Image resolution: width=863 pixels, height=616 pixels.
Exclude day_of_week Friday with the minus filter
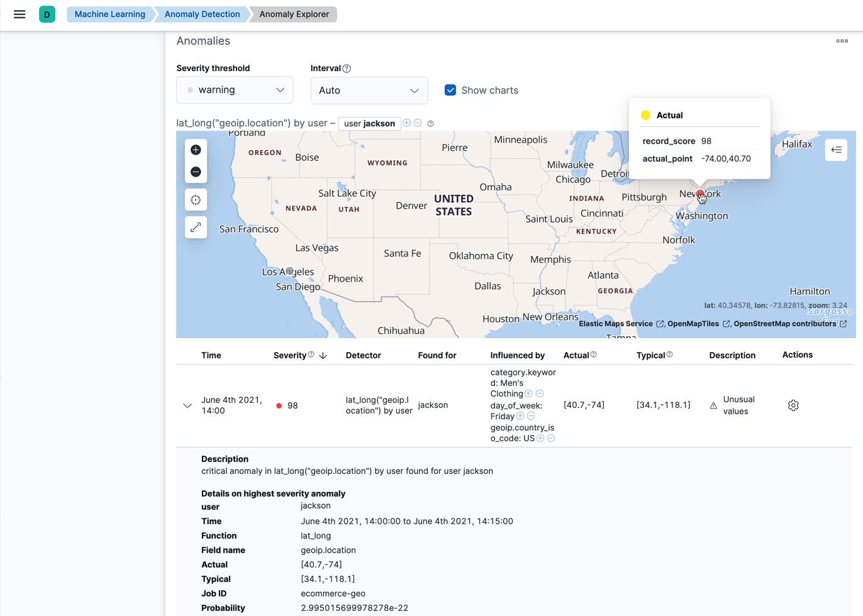(x=531, y=416)
